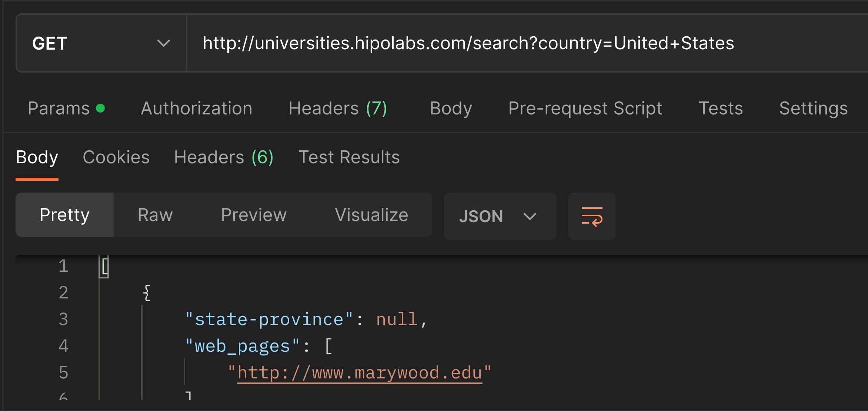Open request Headers (7) tab
Image resolution: width=868 pixels, height=411 pixels.
coord(337,108)
